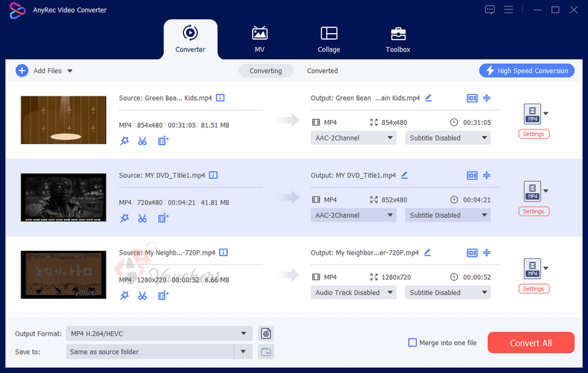Open the Collage tab

(329, 40)
